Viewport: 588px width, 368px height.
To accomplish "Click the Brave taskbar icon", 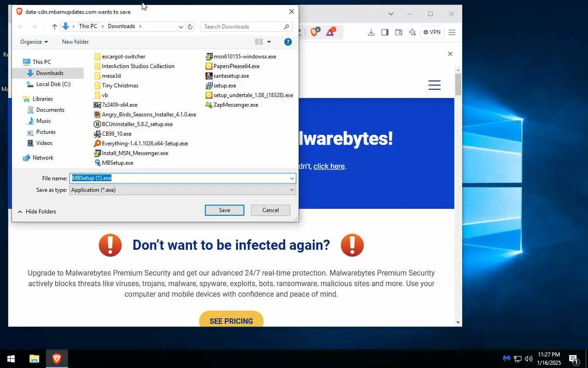I will click(57, 359).
